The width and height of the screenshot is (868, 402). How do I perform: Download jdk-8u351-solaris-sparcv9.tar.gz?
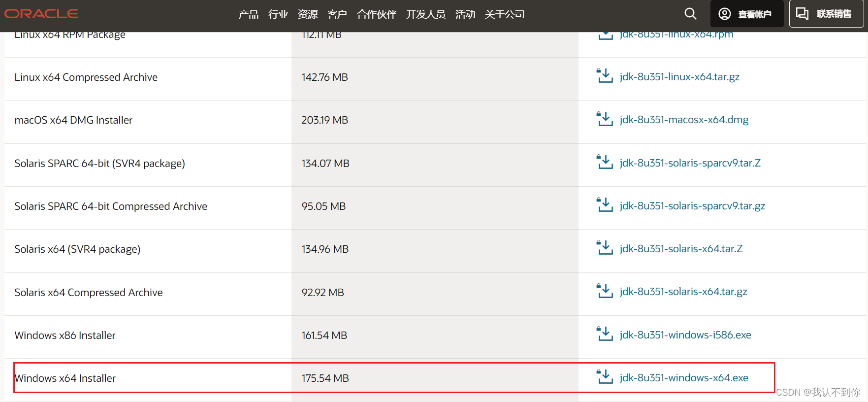(x=692, y=206)
